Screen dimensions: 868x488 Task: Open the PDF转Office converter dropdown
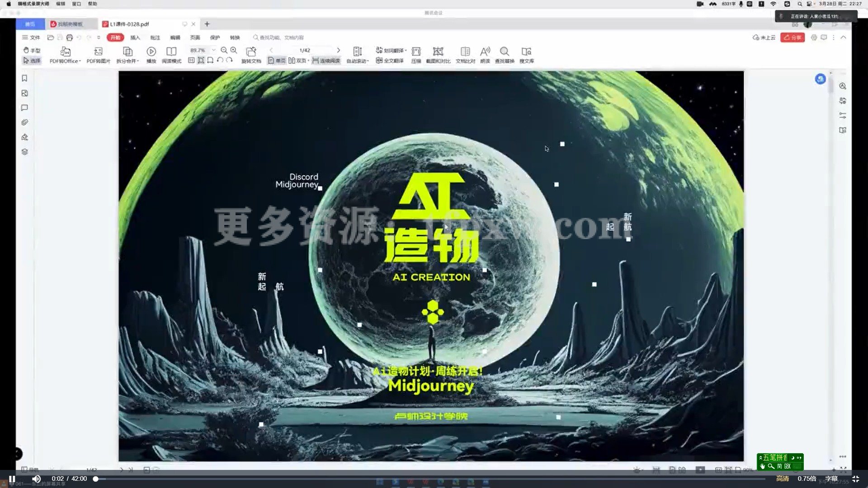65,56
